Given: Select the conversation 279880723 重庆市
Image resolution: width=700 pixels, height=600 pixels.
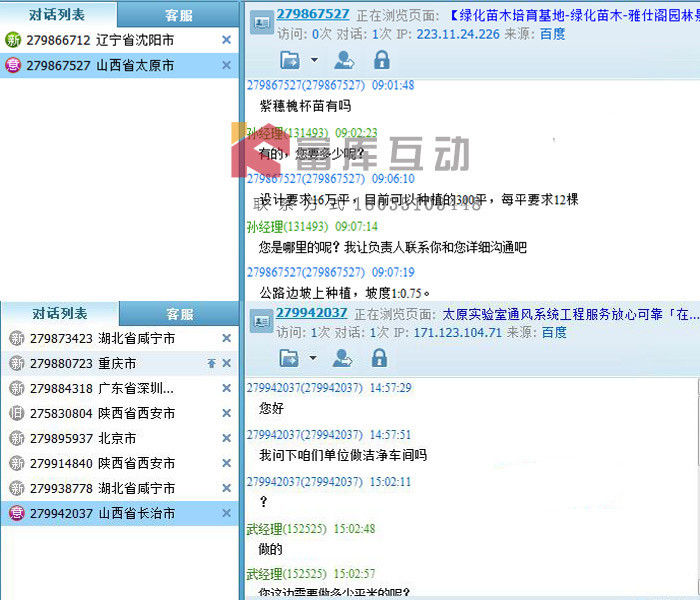Looking at the screenshot, I should [x=120, y=363].
